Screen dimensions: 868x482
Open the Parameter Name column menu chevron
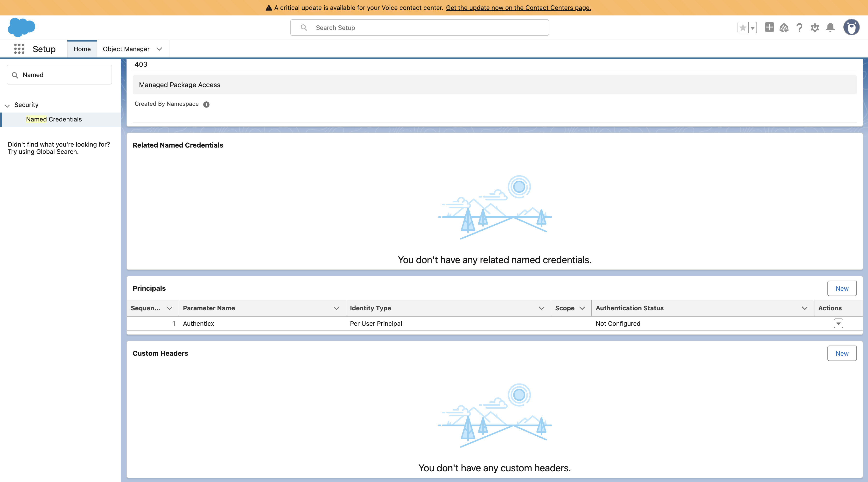[x=336, y=308]
